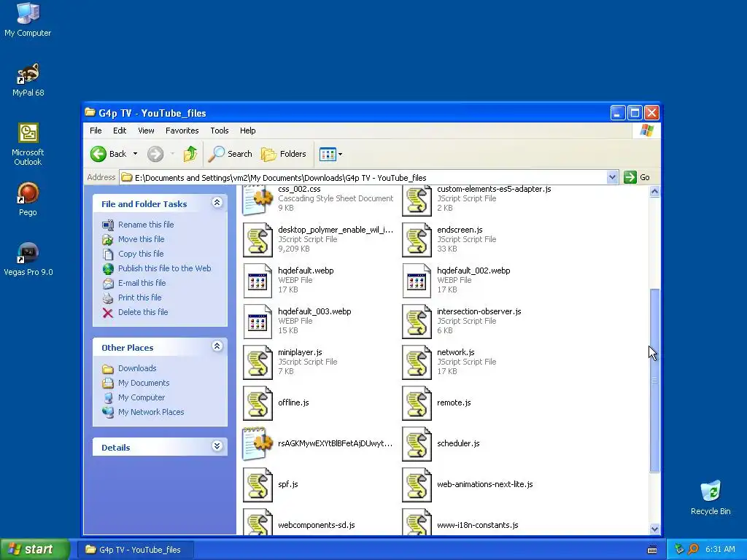The height and width of the screenshot is (560, 747).
Task: Click E-mail this file
Action: point(142,283)
